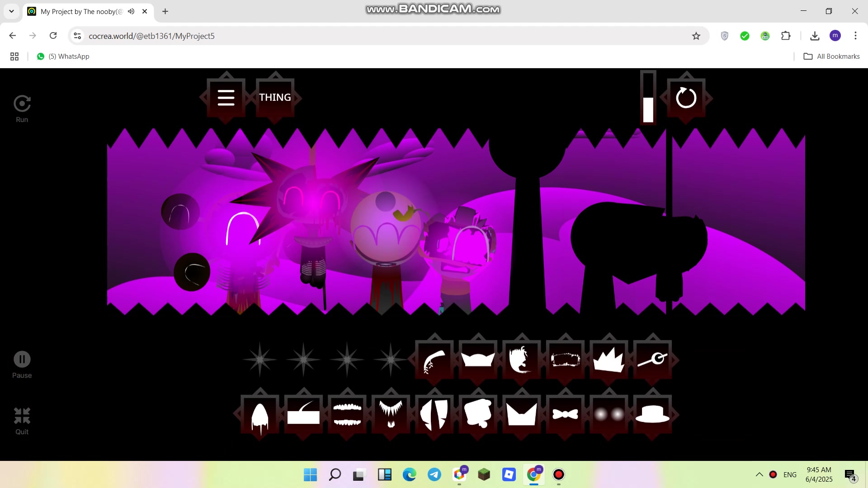This screenshot has height=488, width=868.
Task: Open Chrome three-dot menu
Action: tap(855, 36)
